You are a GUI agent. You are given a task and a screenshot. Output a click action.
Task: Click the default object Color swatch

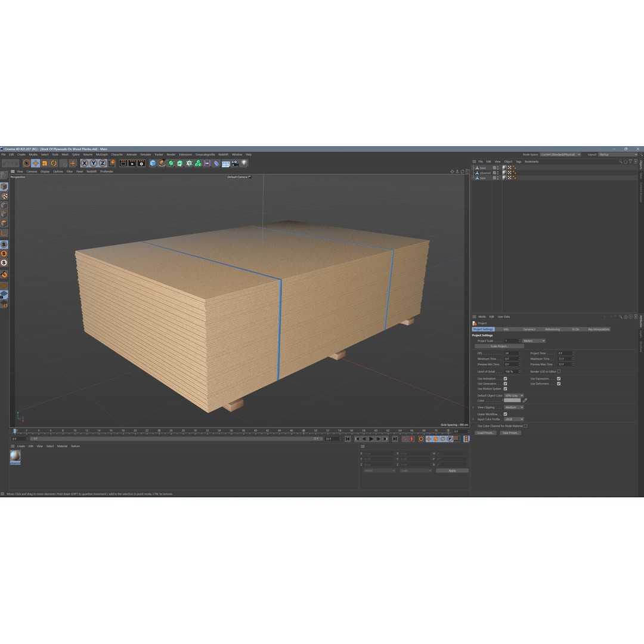[x=512, y=401]
